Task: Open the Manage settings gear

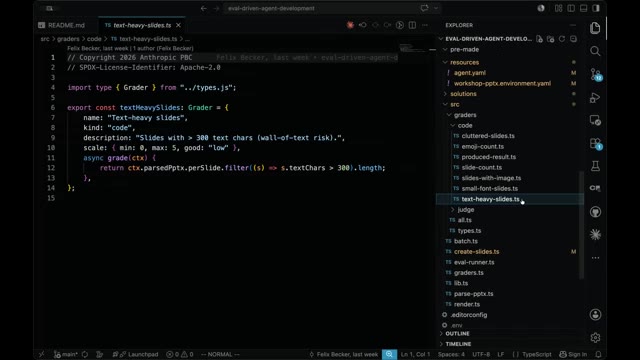Action: [x=595, y=338]
